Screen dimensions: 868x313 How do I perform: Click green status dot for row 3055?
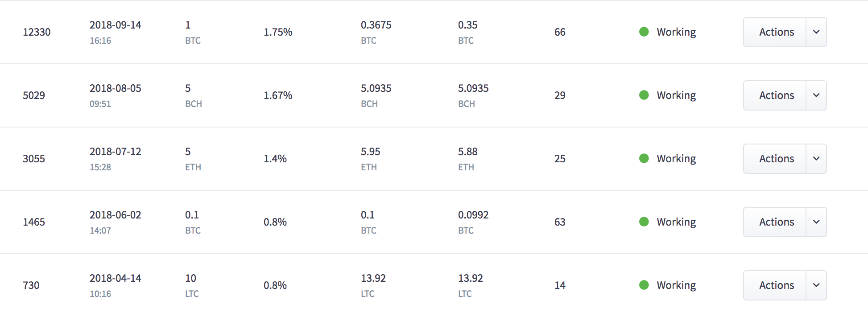(x=644, y=158)
